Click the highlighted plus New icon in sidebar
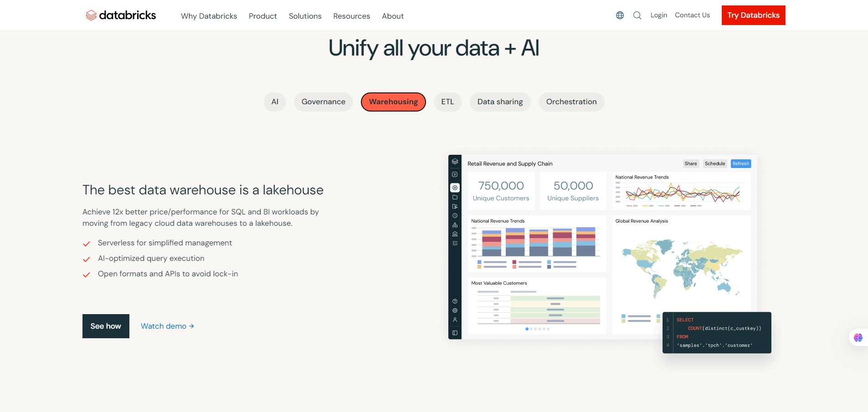868x412 pixels. point(455,188)
